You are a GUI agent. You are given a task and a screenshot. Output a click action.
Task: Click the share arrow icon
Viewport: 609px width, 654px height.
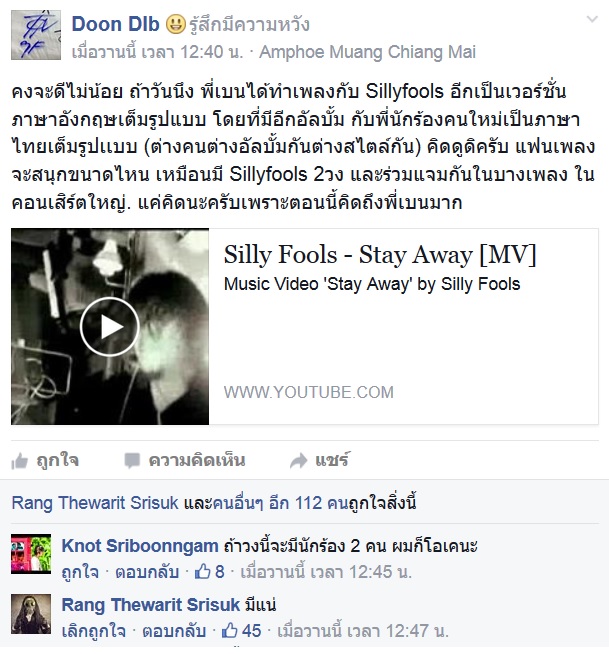(299, 461)
